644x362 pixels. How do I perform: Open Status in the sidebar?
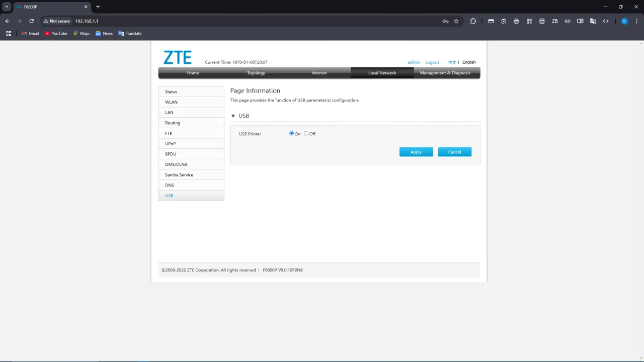191,92
